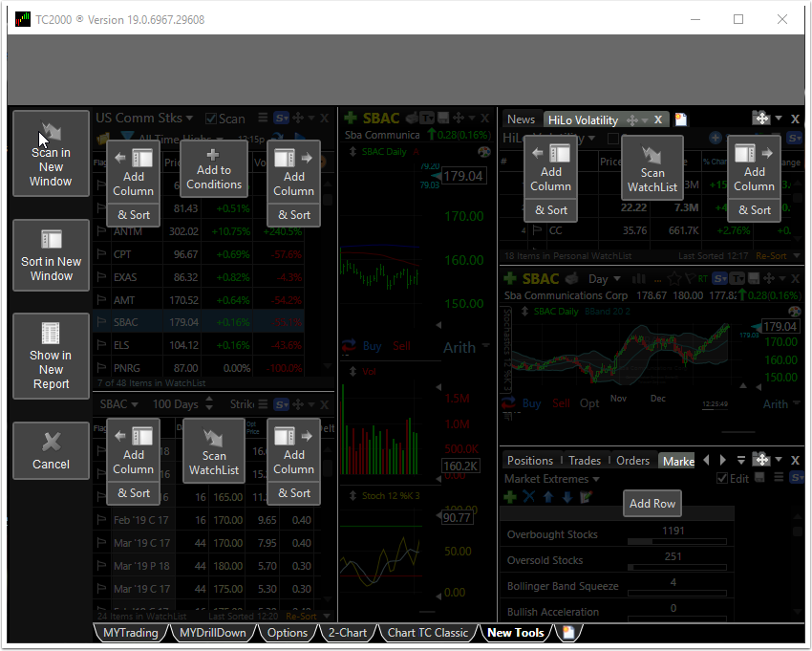
Task: Switch to Orders tab
Action: click(x=632, y=460)
